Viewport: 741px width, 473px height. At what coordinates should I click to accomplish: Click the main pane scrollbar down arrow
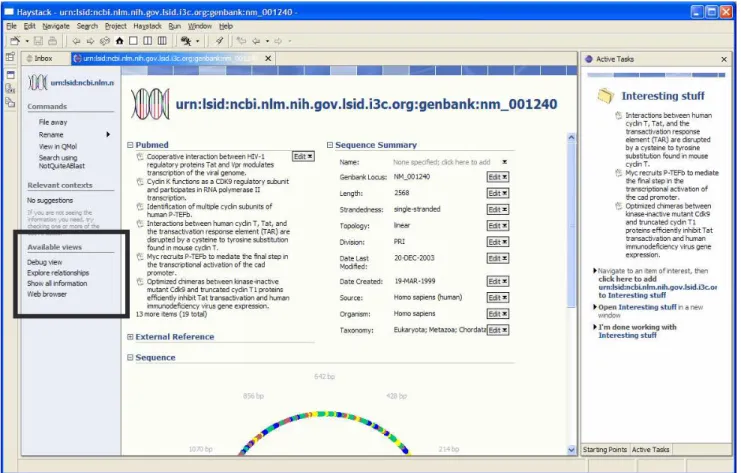click(x=571, y=450)
